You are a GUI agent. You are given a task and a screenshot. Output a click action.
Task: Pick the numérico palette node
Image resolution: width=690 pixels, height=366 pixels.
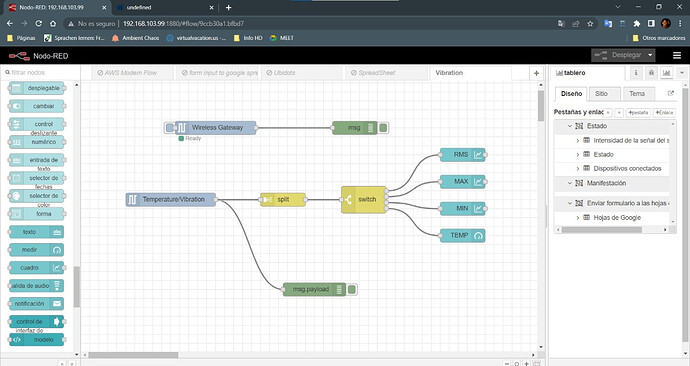[37, 142]
